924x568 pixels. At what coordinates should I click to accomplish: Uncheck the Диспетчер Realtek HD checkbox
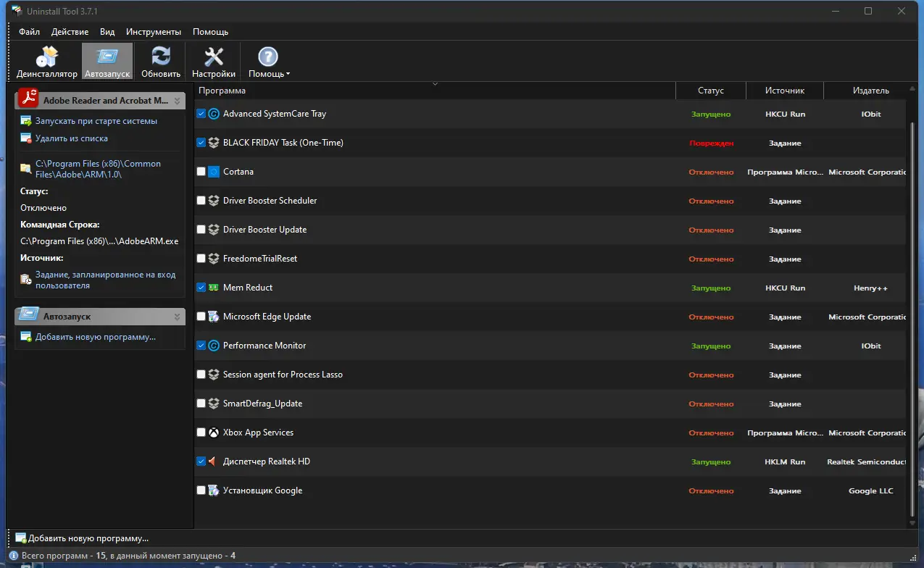(x=201, y=461)
